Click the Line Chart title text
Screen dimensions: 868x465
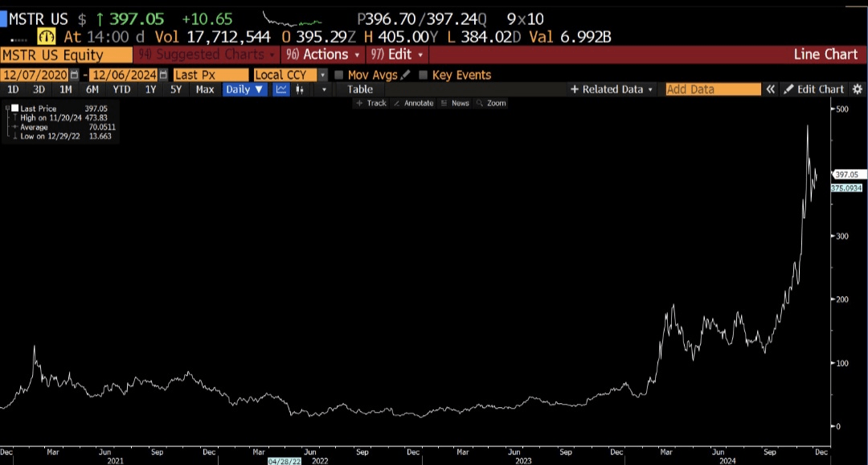825,55
